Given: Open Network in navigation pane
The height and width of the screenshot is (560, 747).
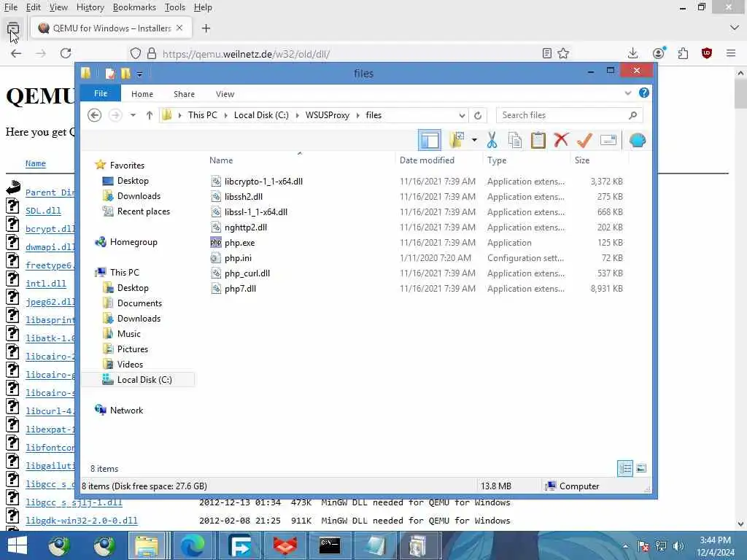Looking at the screenshot, I should pyautogui.click(x=126, y=411).
